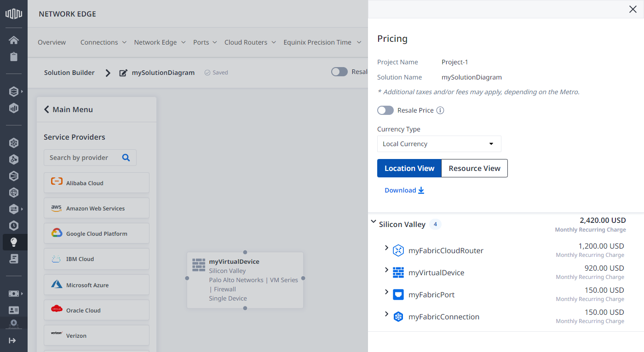644x352 pixels.
Task: Click the edit icon beside mySolutionDiagram
Action: coord(123,73)
